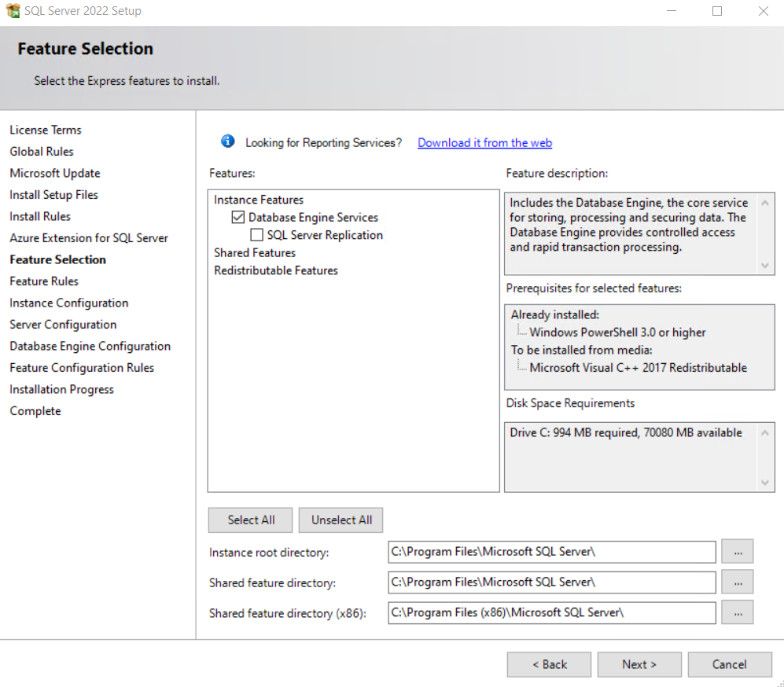Select the Redistributable Features tree node
Viewport: 784px width, 687px height.
point(276,270)
